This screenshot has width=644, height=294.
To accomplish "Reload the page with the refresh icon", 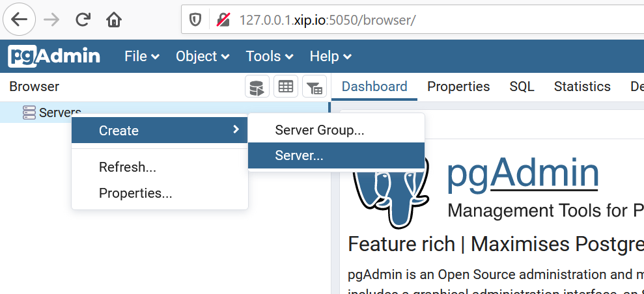I will click(x=83, y=20).
